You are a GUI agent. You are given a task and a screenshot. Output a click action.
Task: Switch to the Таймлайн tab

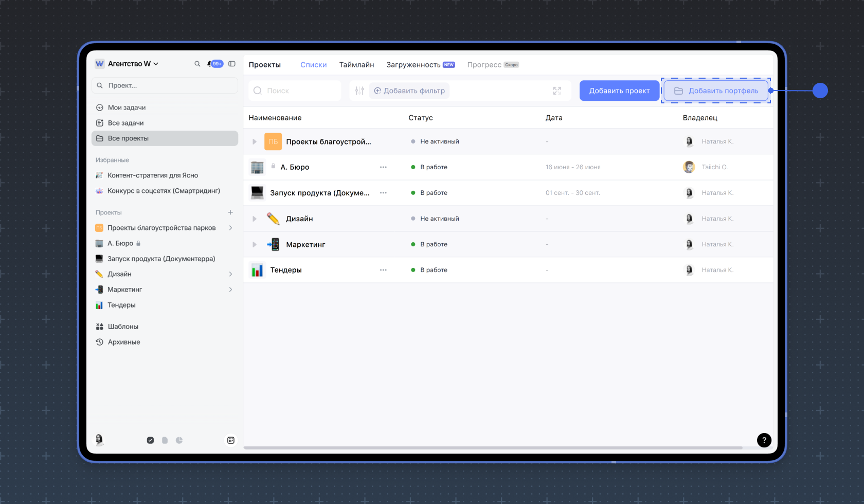[356, 65]
